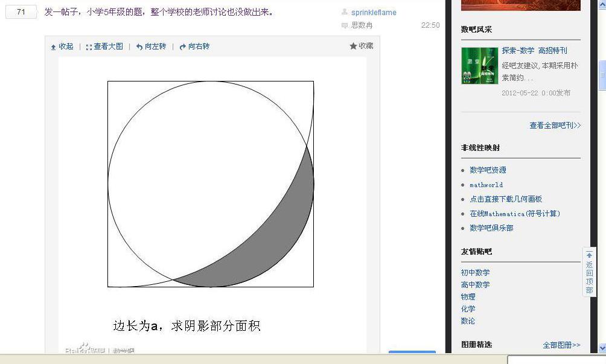Click the 非线性映射 section heading
Image resolution: width=606 pixels, height=364 pixels.
point(480,148)
